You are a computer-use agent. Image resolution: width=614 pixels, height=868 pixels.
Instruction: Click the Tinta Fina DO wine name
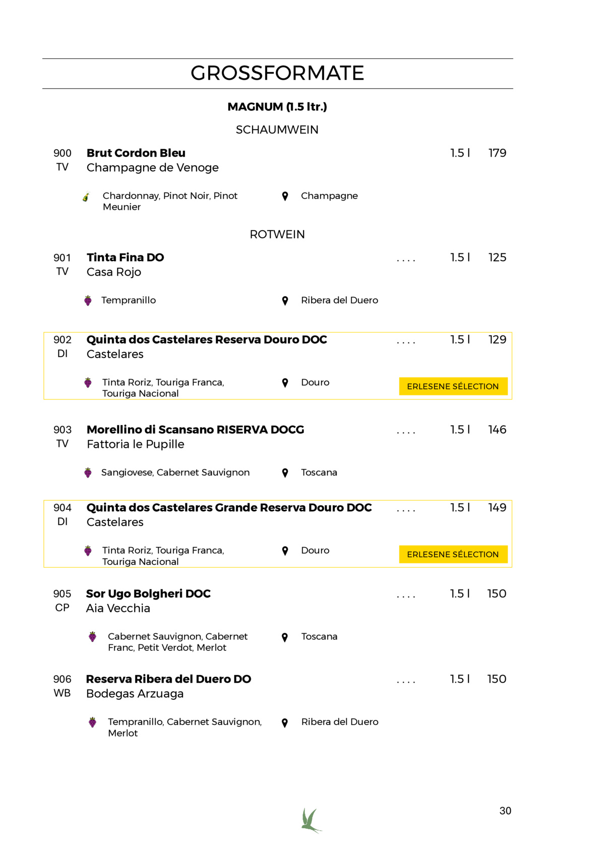tap(126, 257)
